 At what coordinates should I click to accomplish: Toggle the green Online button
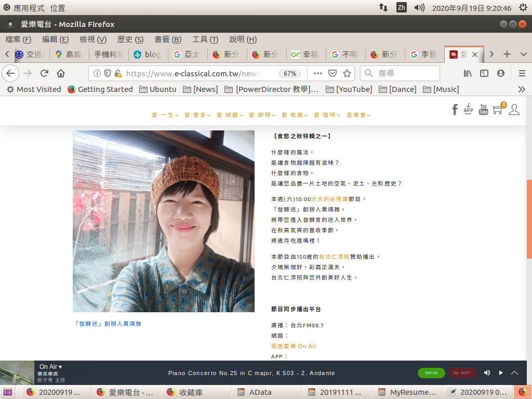pos(431,373)
